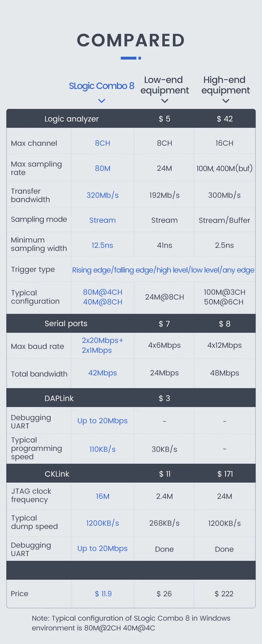The height and width of the screenshot is (644, 262).
Task: Expand the chevron under Low-end equipment
Action: tap(165, 101)
